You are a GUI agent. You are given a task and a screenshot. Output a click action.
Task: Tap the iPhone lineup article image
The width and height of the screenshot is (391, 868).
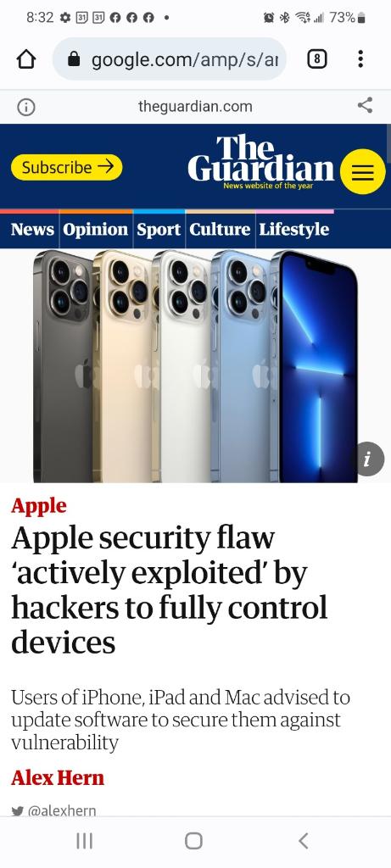195,366
